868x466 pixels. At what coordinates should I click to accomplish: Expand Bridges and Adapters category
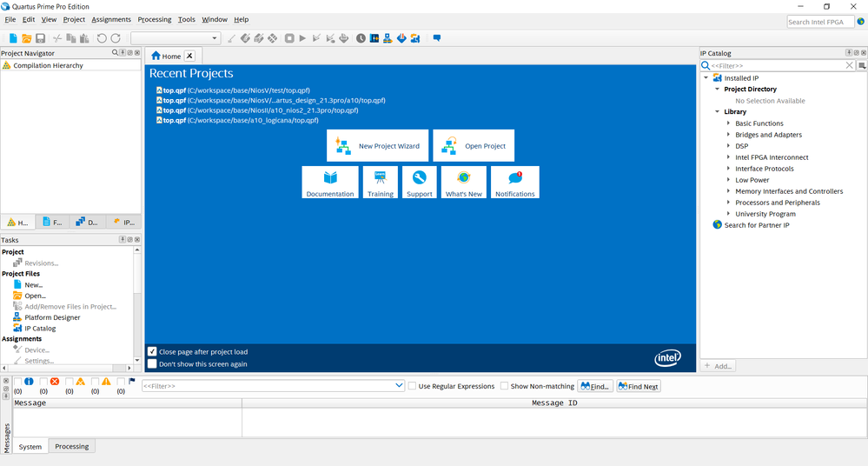728,134
